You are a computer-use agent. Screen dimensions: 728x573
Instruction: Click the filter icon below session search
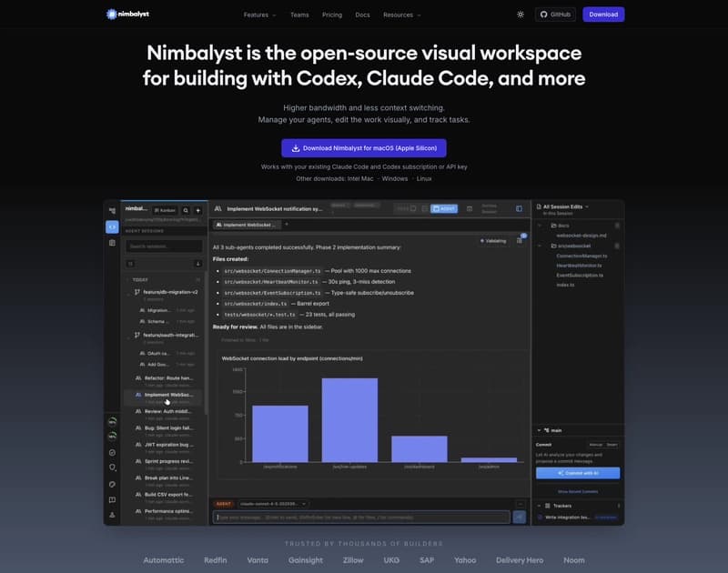click(130, 264)
